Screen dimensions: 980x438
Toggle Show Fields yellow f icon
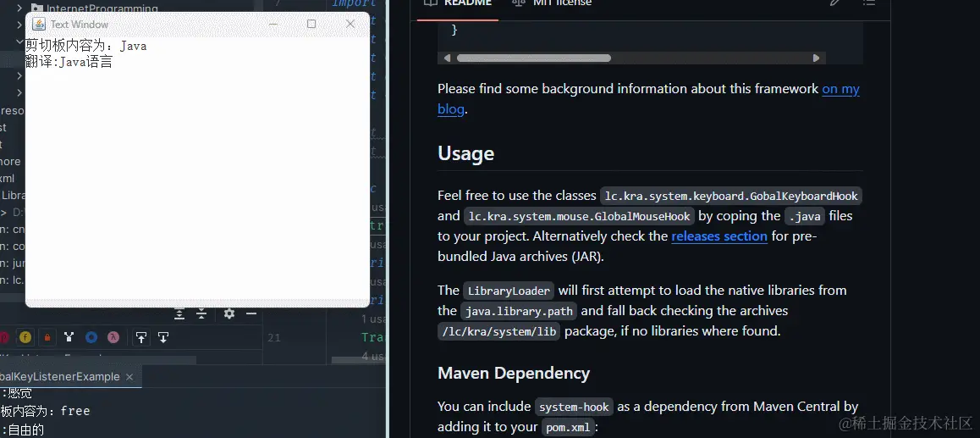pyautogui.click(x=25, y=337)
